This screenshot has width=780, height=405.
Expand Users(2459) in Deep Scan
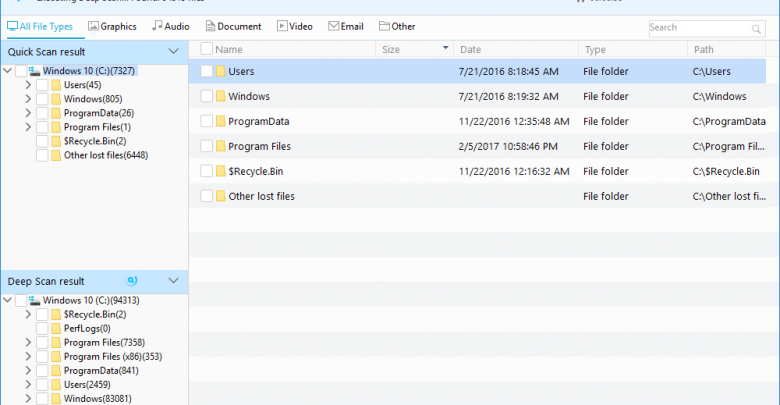click(x=28, y=384)
